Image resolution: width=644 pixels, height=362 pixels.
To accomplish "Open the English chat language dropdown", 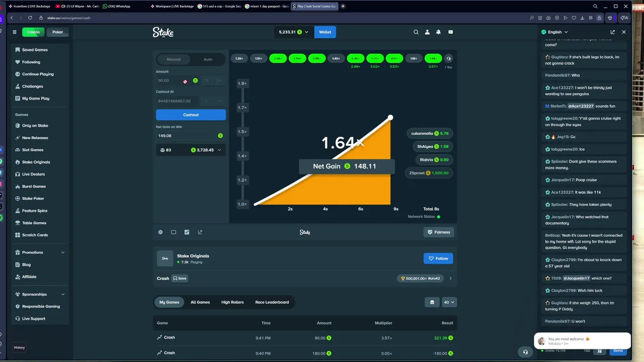I will tap(554, 32).
